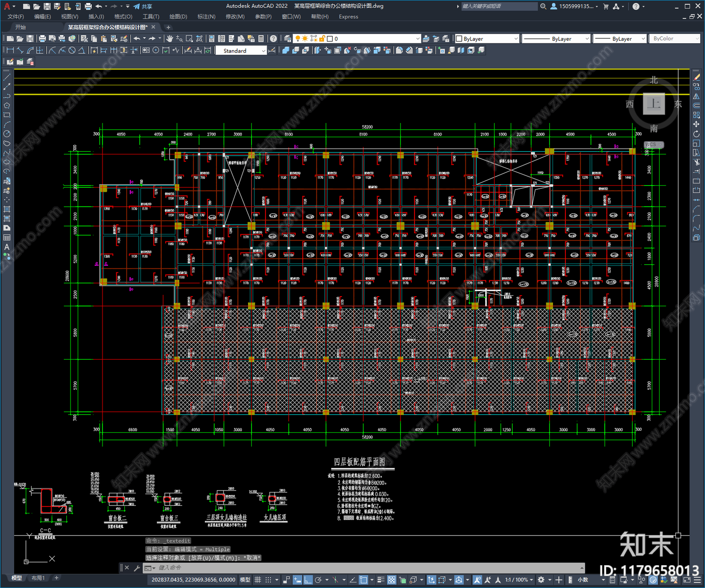Click the 共享 share button
The image size is (705, 588).
(143, 6)
